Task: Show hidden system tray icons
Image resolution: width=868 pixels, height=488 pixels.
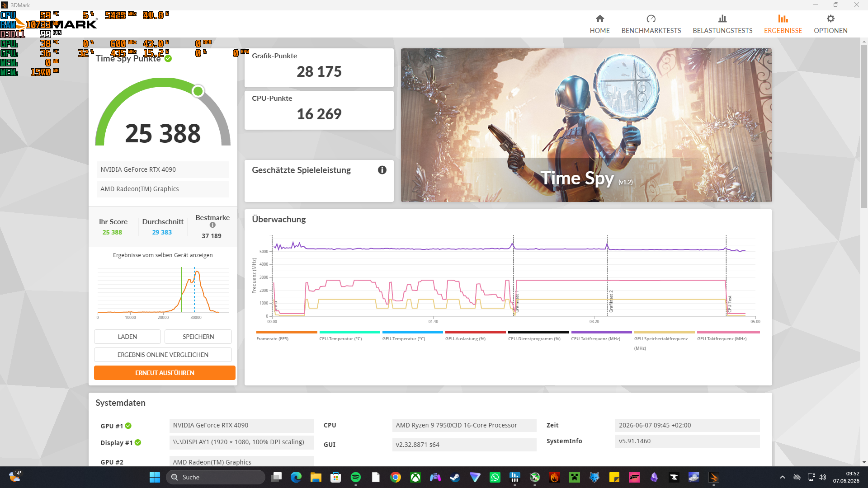Action: (x=783, y=477)
